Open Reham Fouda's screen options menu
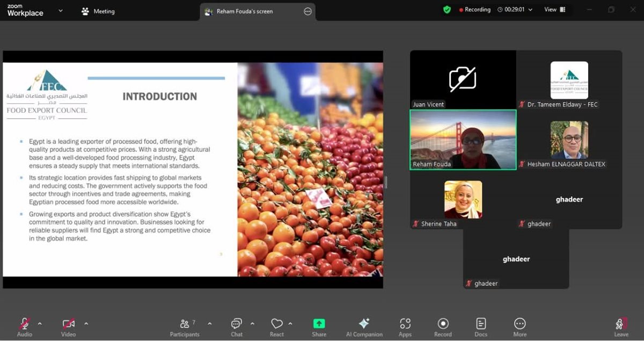 308,11
